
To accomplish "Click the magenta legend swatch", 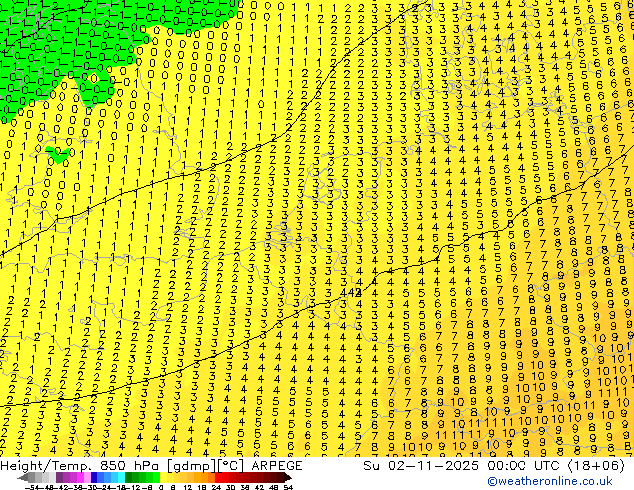I will click(80, 478).
